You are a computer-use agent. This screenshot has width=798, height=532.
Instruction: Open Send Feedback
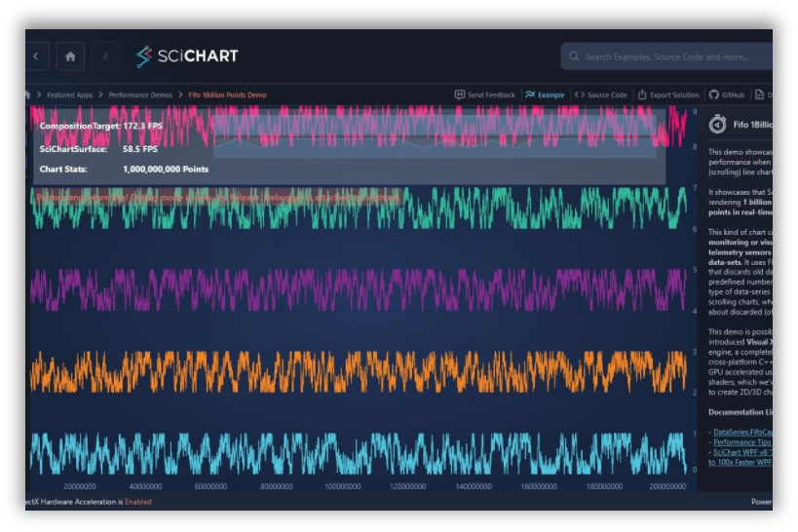[x=485, y=95]
